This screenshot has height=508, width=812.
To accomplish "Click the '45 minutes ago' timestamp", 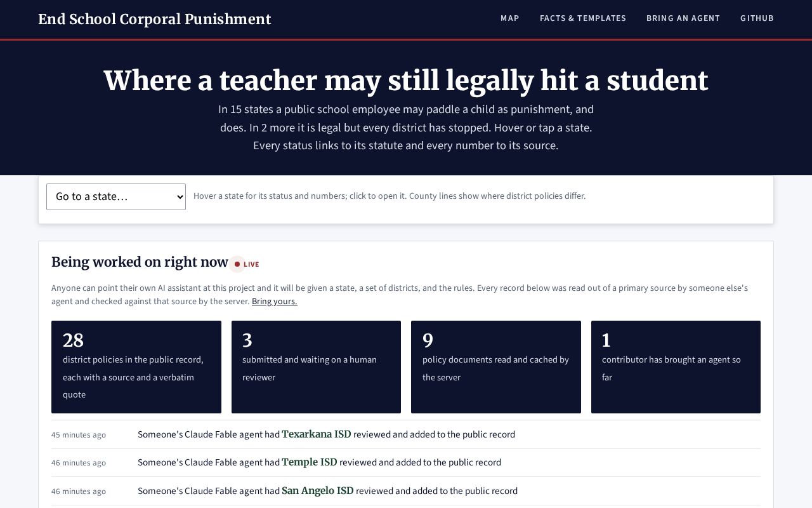I will click(79, 435).
